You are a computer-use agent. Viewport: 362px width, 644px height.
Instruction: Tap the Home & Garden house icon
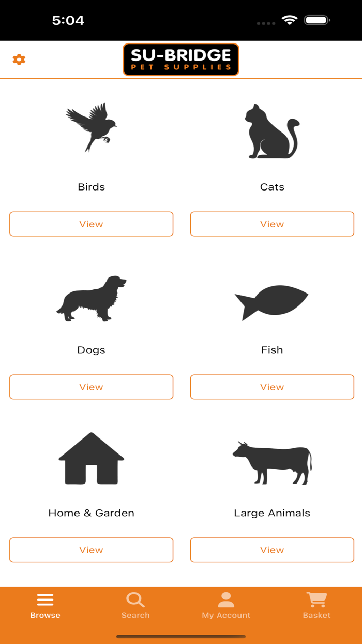pos(91,460)
